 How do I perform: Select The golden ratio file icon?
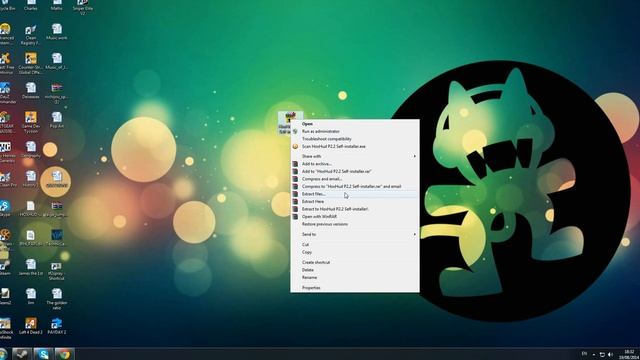click(57, 299)
